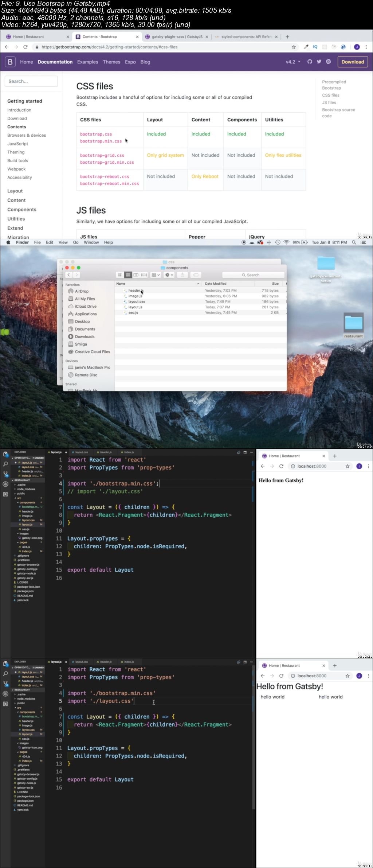The width and height of the screenshot is (373, 868).
Task: Open Chrome's three-dot menu beside getbootstrap.com URL
Action: (366, 47)
